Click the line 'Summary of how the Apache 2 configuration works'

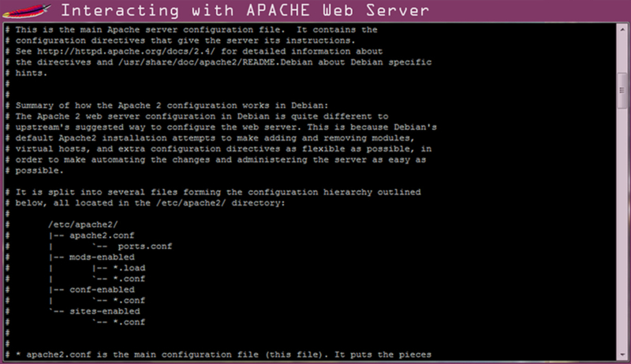172,106
